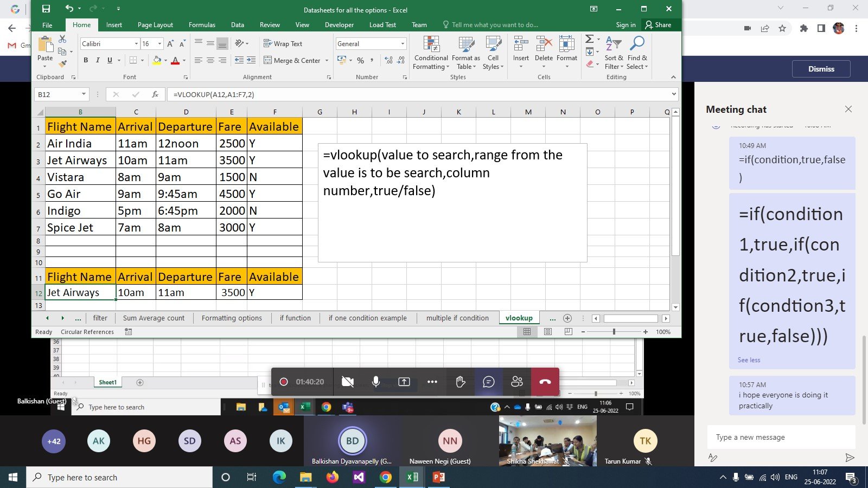Switch to Page Layout view in status bar

click(x=548, y=332)
